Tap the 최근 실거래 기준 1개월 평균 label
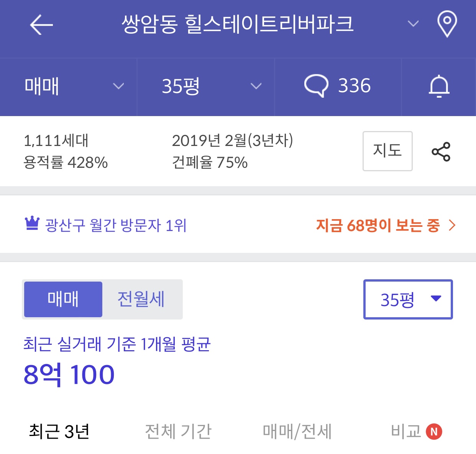This screenshot has width=476, height=454. pyautogui.click(x=117, y=344)
